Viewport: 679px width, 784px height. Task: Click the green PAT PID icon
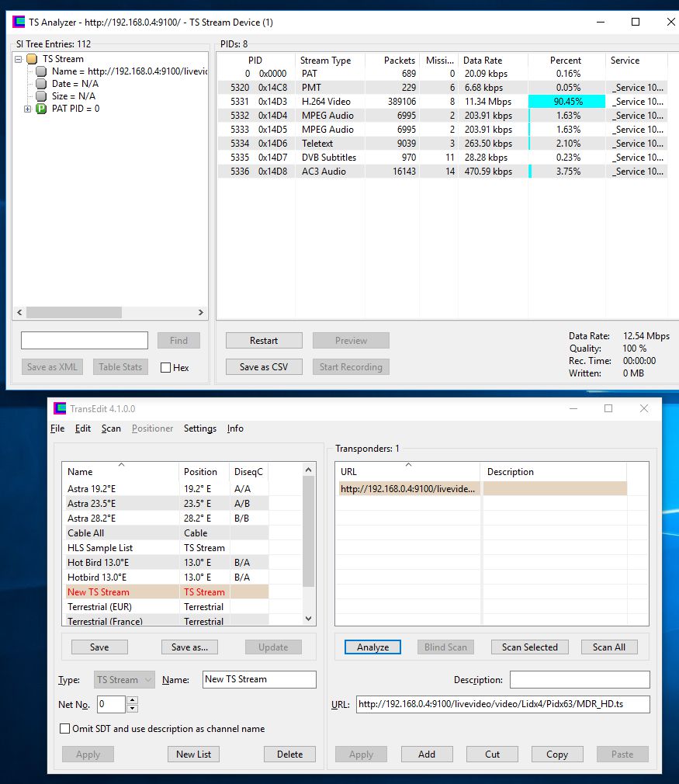pyautogui.click(x=41, y=109)
